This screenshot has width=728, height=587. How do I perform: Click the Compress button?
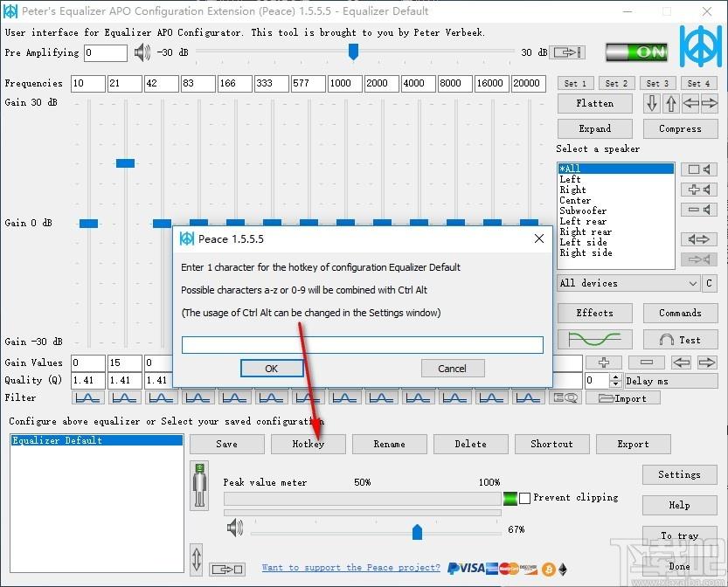pyautogui.click(x=680, y=128)
